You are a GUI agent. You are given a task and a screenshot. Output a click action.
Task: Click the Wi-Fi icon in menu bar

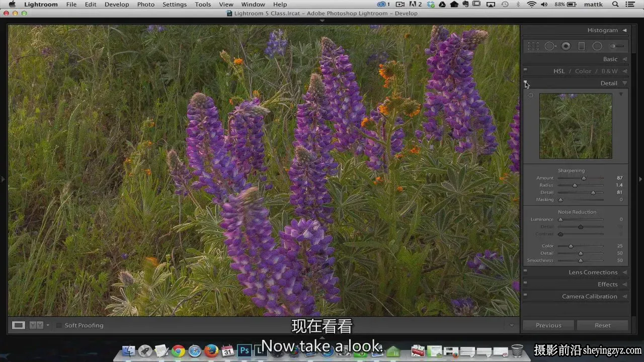click(531, 5)
